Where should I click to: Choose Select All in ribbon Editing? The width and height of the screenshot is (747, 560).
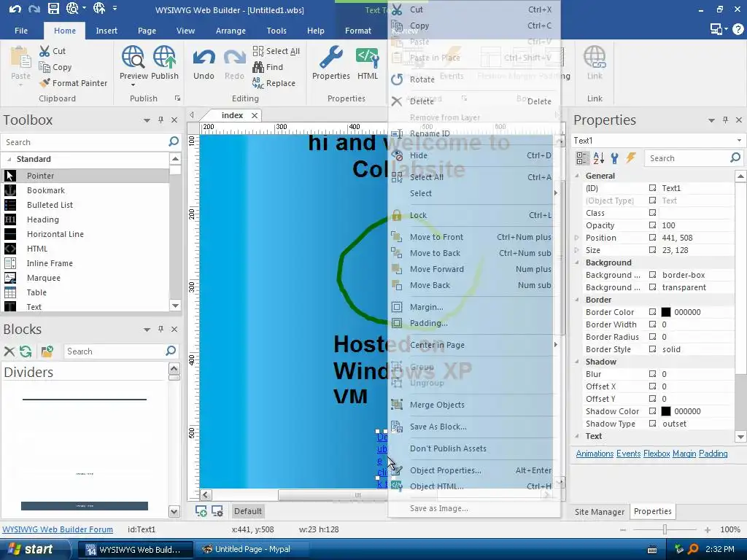pos(276,51)
